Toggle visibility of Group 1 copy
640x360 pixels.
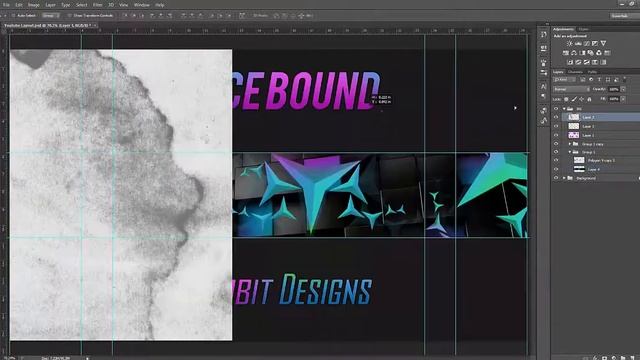(x=556, y=144)
